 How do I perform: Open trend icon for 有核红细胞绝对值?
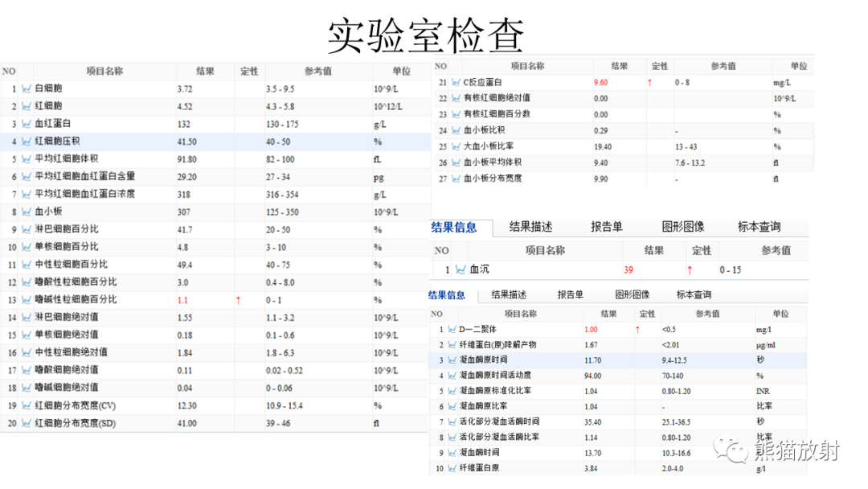click(456, 99)
